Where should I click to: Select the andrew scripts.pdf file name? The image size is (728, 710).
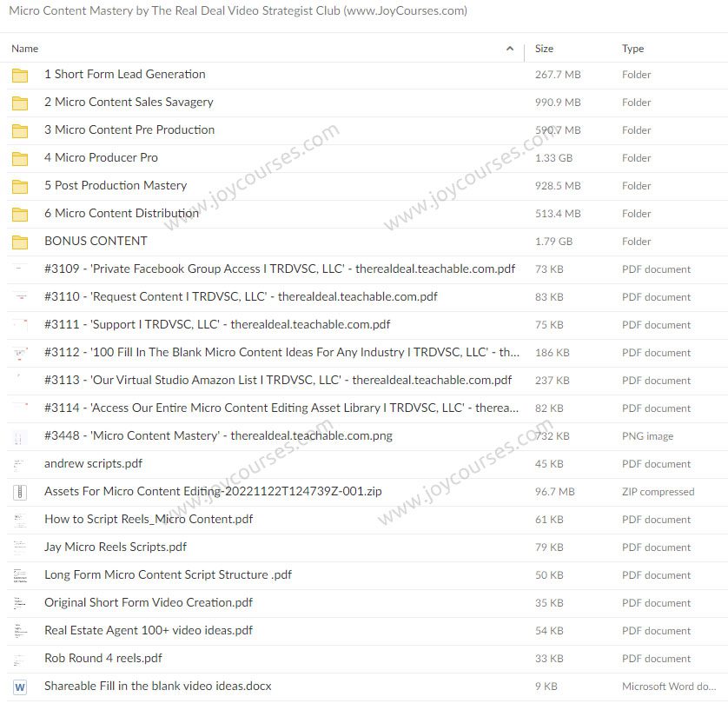point(93,463)
